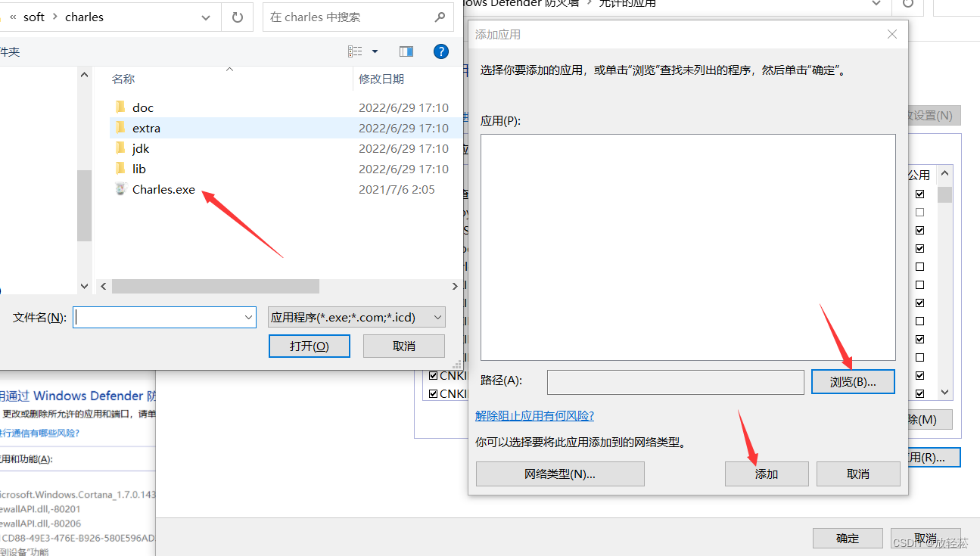Open the 解除阻止应用有何风险? link
Image resolution: width=980 pixels, height=556 pixels.
pos(534,415)
